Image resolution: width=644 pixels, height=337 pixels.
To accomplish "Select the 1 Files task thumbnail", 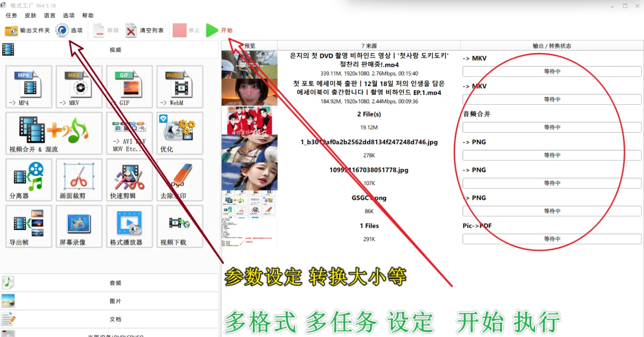I will tap(249, 232).
